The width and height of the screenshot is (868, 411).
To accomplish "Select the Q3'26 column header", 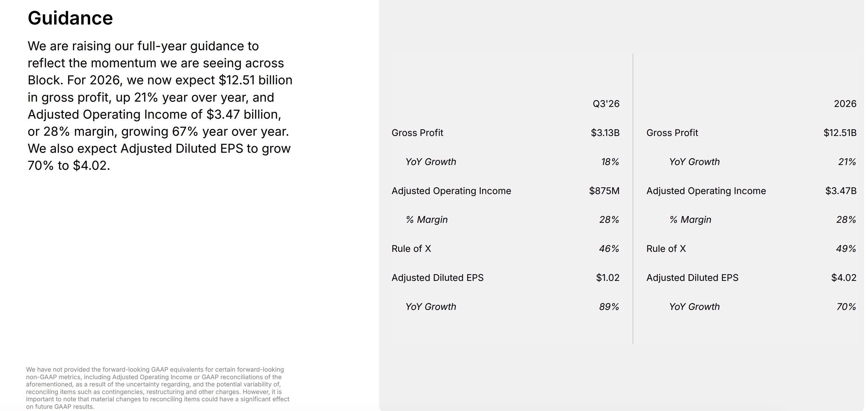I will coord(606,104).
